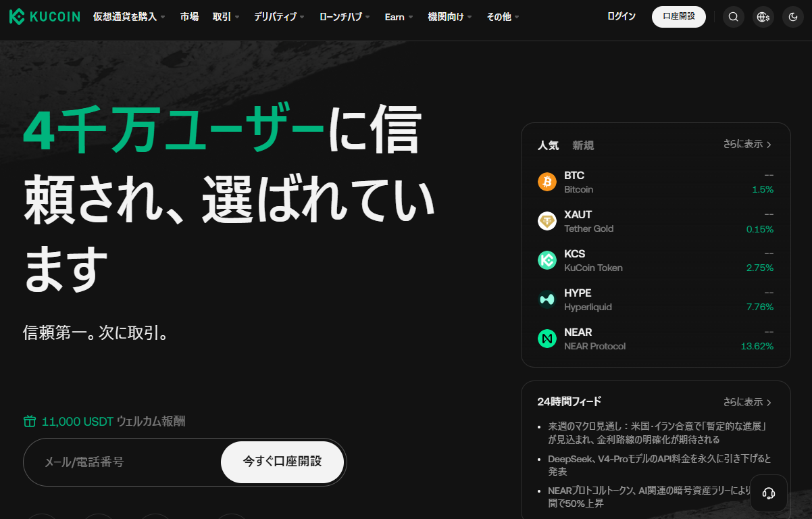The width and height of the screenshot is (812, 519).
Task: Click the 0.15% change value for XAUT
Action: coord(760,228)
